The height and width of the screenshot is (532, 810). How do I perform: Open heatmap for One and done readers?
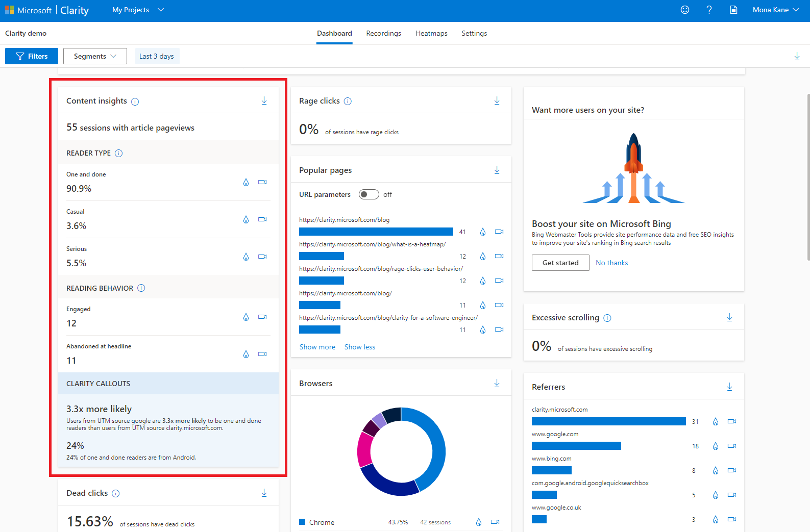coord(246,183)
